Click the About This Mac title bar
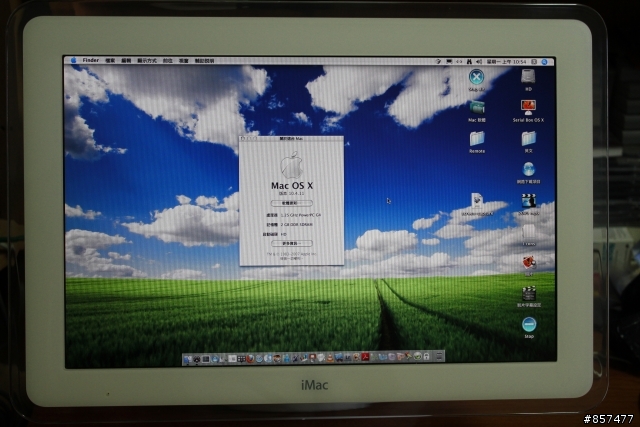Image resolution: width=640 pixels, height=427 pixels. [291, 138]
